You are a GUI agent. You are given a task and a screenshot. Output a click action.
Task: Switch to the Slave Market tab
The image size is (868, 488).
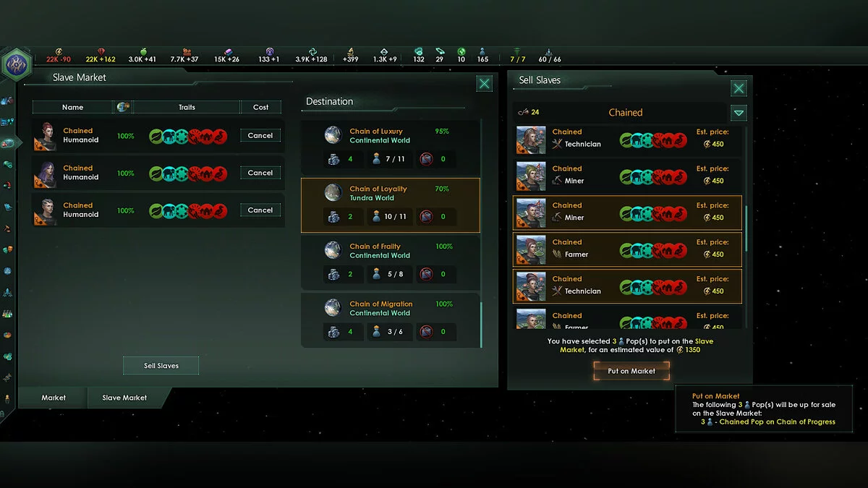tap(124, 398)
